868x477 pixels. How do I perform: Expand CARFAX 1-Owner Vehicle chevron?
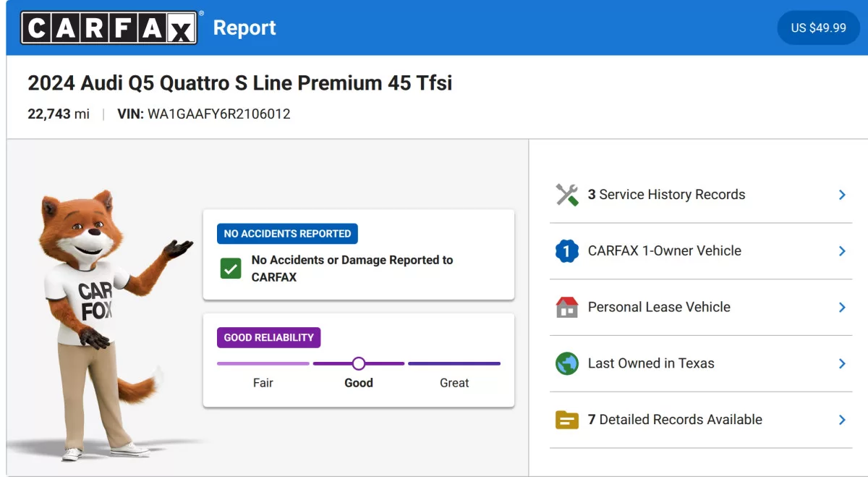(x=842, y=251)
